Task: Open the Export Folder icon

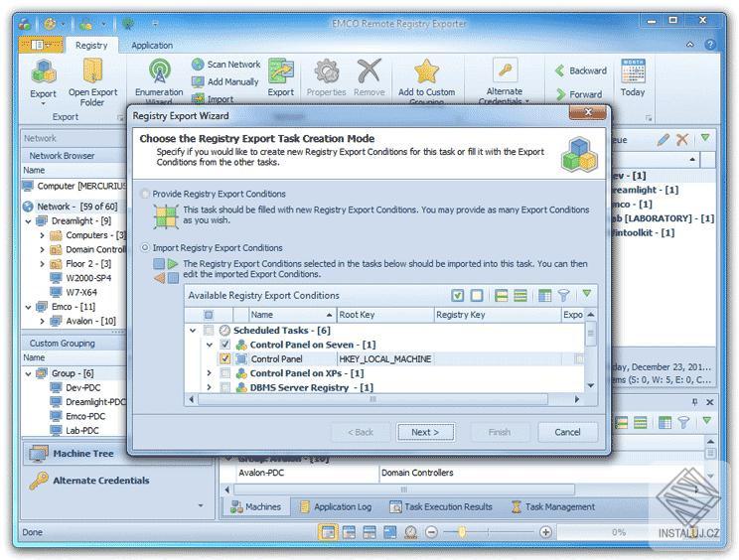Action: [x=92, y=71]
